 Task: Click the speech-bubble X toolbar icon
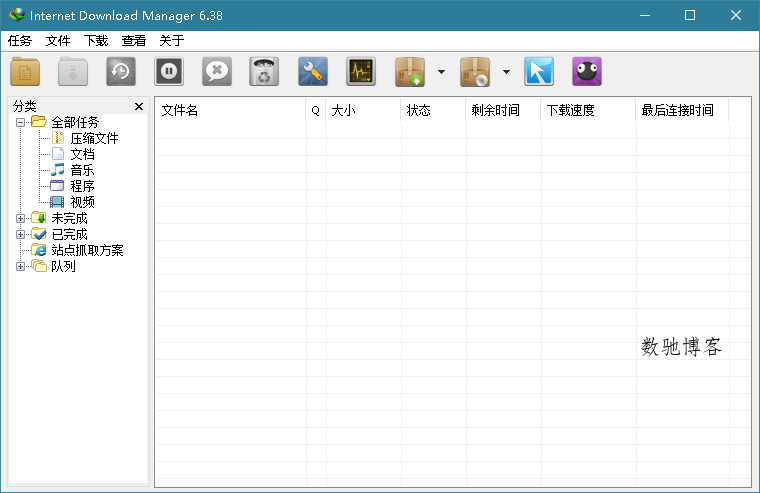coord(217,72)
